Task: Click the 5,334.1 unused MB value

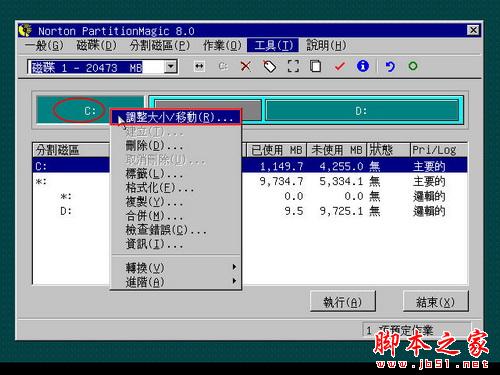Action: tap(341, 181)
